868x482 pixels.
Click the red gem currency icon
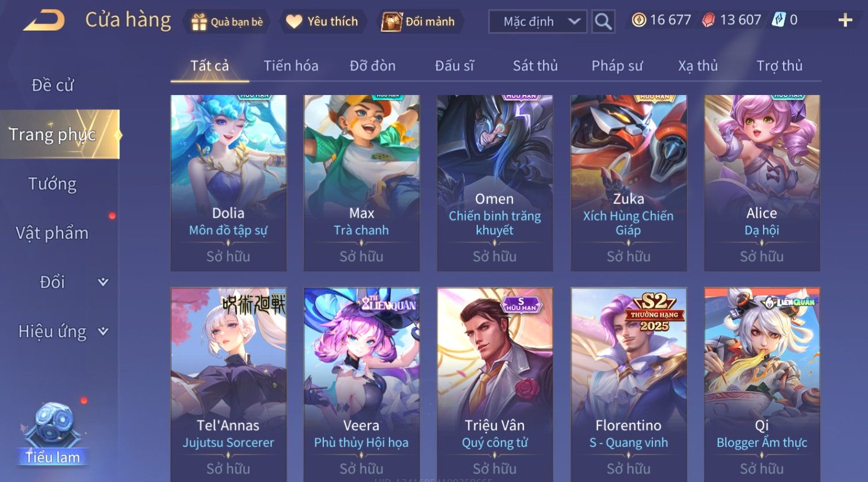tap(708, 20)
